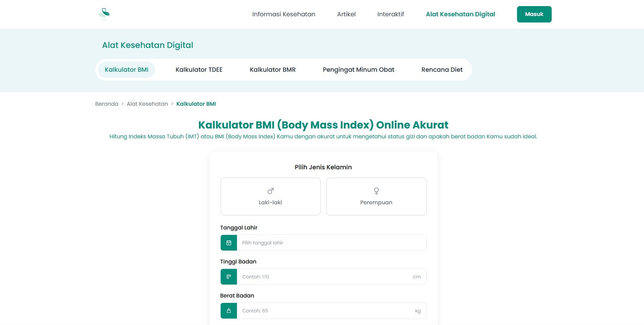This screenshot has width=644, height=325.
Task: Select Perempuan gender option
Action: [376, 196]
